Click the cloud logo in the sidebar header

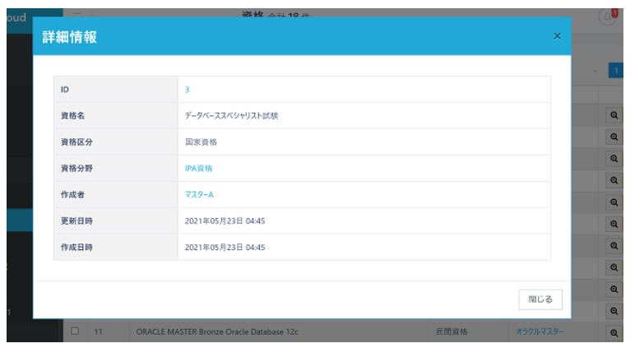pos(16,17)
